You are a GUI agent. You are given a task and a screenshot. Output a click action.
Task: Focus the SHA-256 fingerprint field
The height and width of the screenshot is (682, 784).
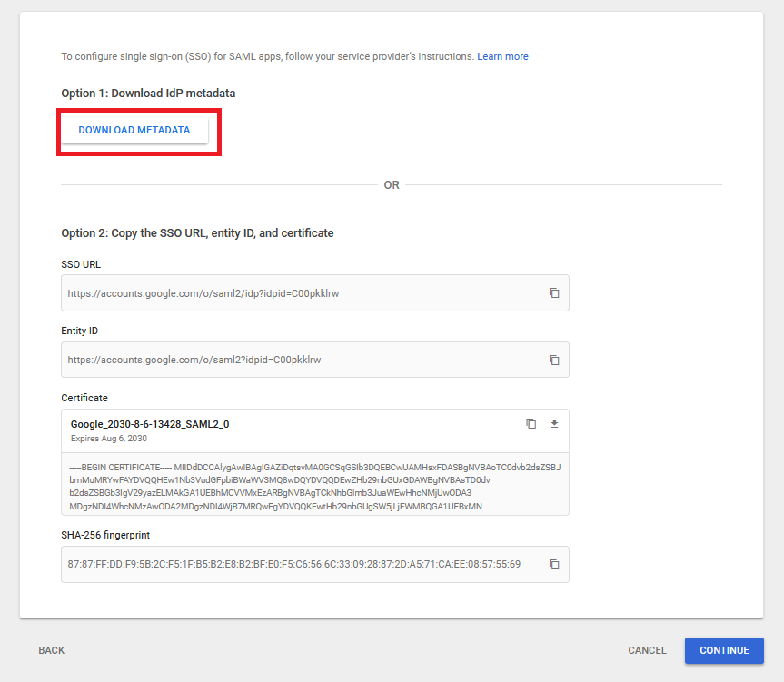(x=300, y=564)
